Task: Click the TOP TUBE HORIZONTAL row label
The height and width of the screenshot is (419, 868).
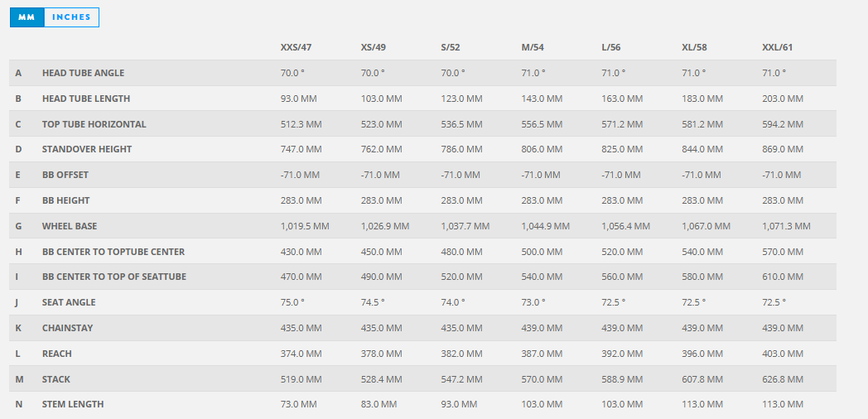Action: pyautogui.click(x=94, y=124)
